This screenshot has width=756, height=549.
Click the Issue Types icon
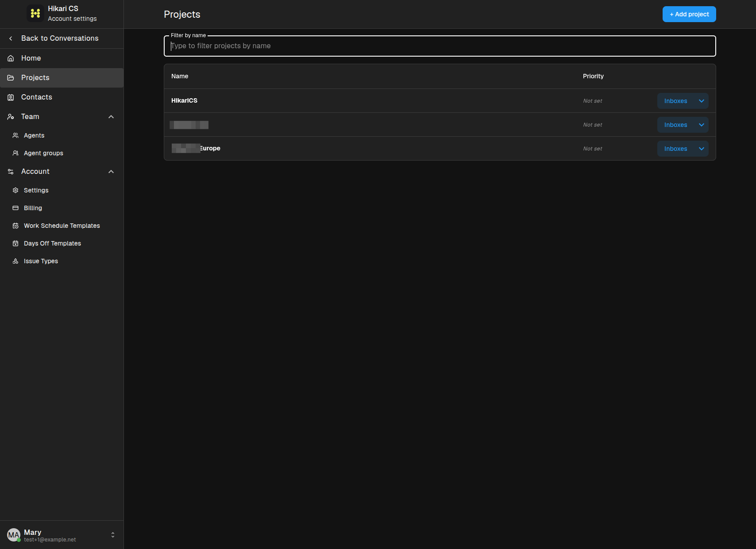[x=15, y=261]
